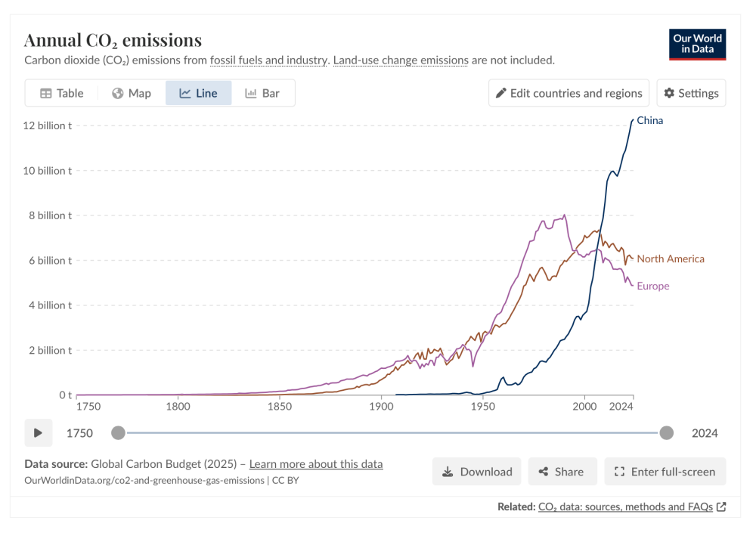Click the 2024 end-year slider handle
The width and height of the screenshot is (756, 545).
pos(666,433)
